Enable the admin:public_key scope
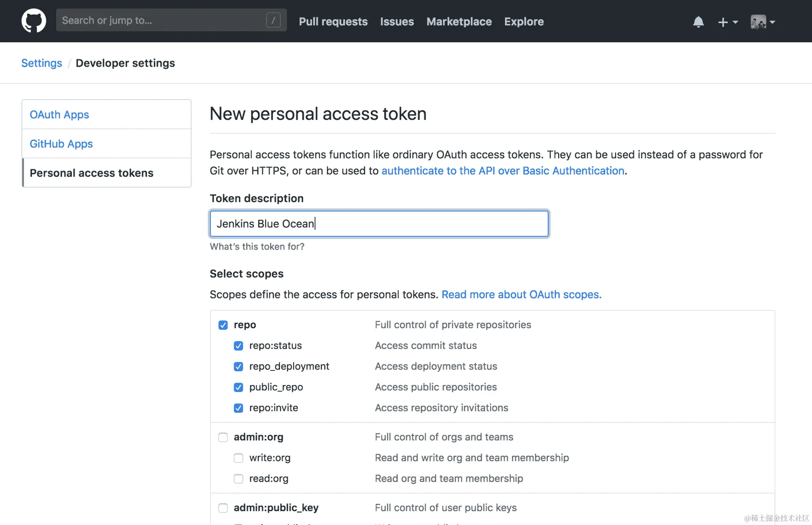812x525 pixels. [x=223, y=508]
